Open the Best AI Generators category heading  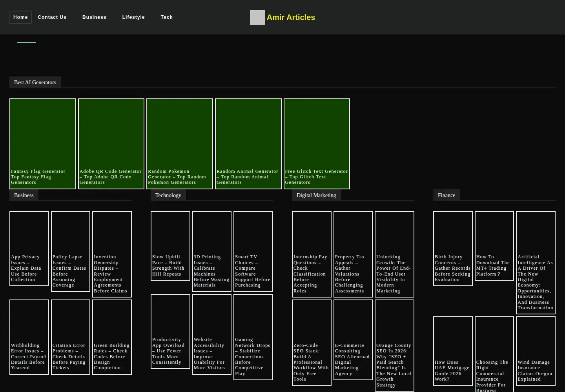coord(35,82)
